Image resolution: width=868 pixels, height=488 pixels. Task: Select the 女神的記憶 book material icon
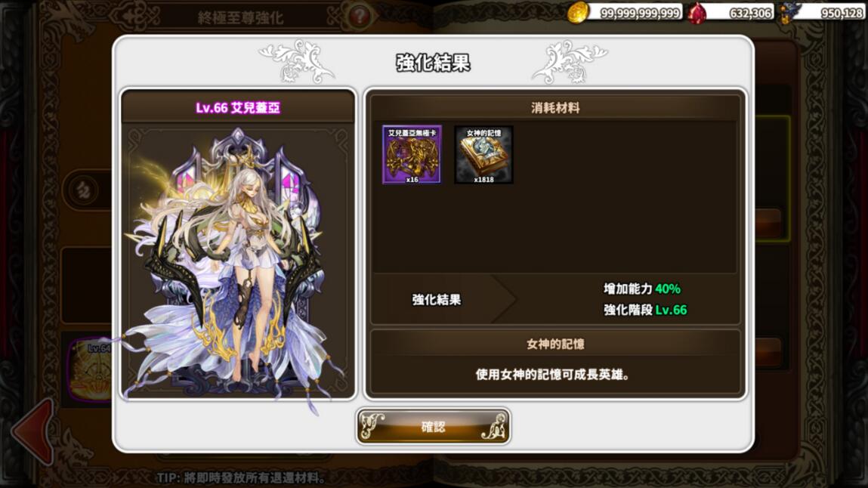(483, 154)
